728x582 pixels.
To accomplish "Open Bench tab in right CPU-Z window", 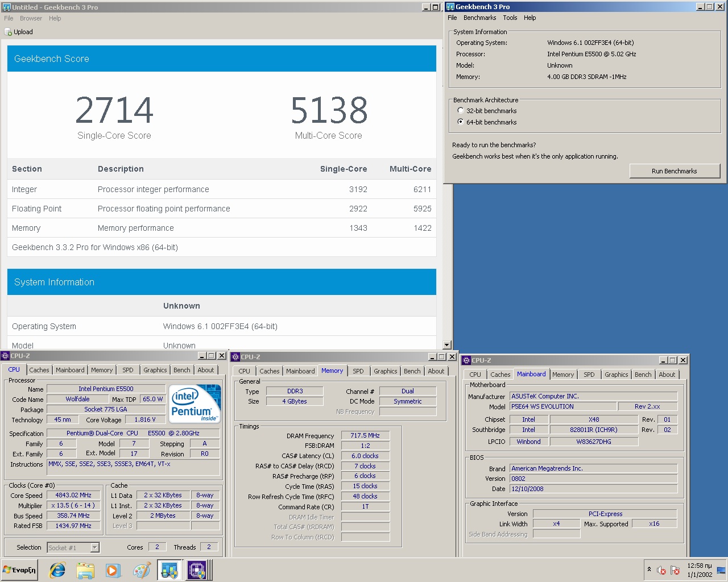I will coord(643,375).
